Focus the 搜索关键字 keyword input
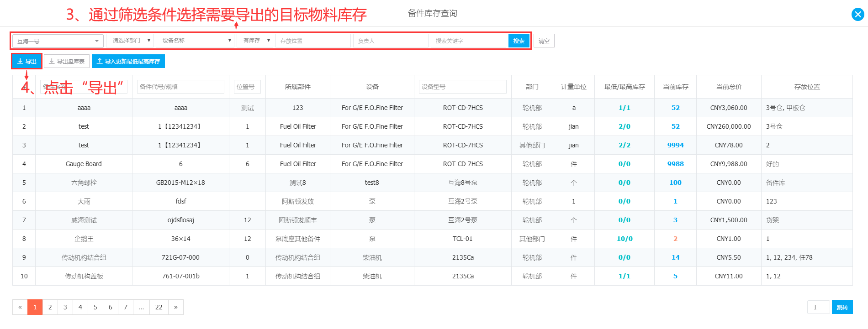Viewport: 868px width, 329px height. tap(468, 41)
